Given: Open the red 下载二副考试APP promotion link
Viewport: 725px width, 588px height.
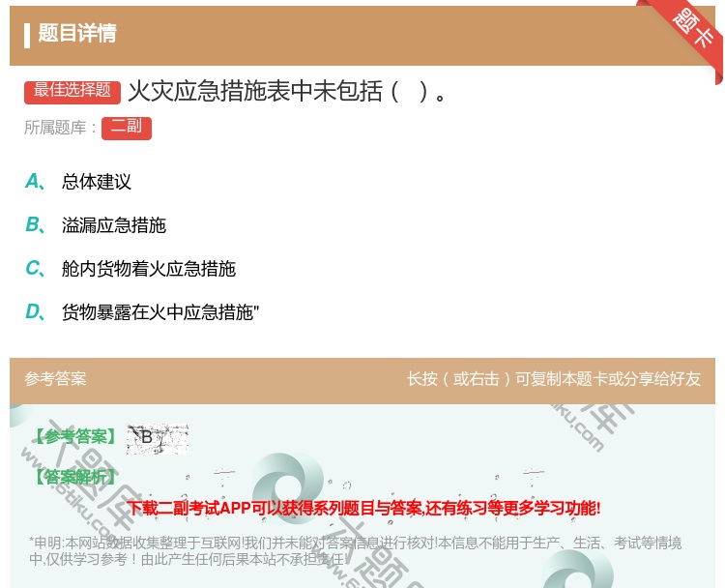Looking at the screenshot, I should point(363,508).
